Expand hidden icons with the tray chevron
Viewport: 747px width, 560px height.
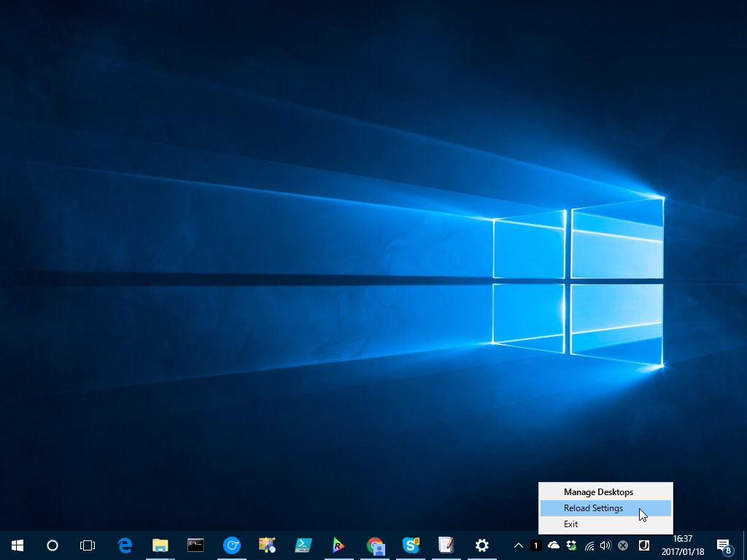pos(518,545)
